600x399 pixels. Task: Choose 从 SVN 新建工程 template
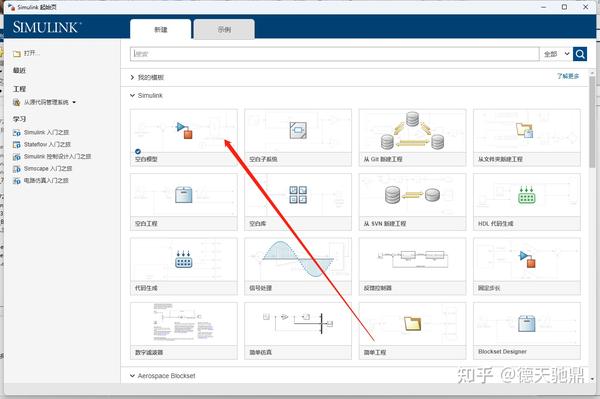click(x=412, y=202)
